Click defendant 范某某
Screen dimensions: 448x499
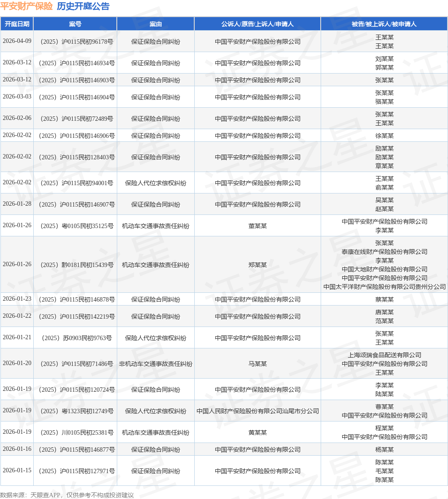(x=385, y=321)
